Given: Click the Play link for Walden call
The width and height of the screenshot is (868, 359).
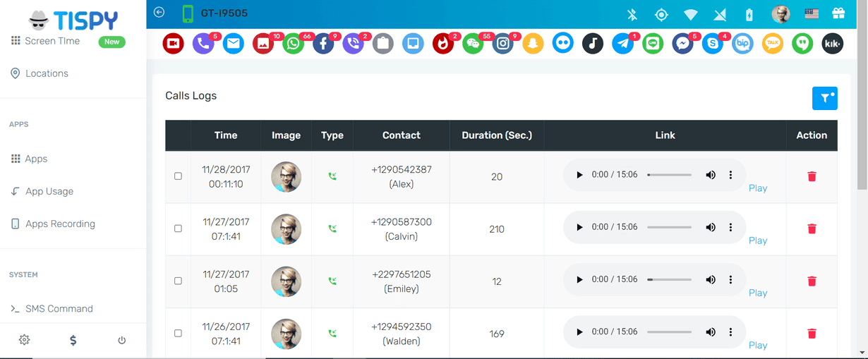Looking at the screenshot, I should (x=758, y=345).
